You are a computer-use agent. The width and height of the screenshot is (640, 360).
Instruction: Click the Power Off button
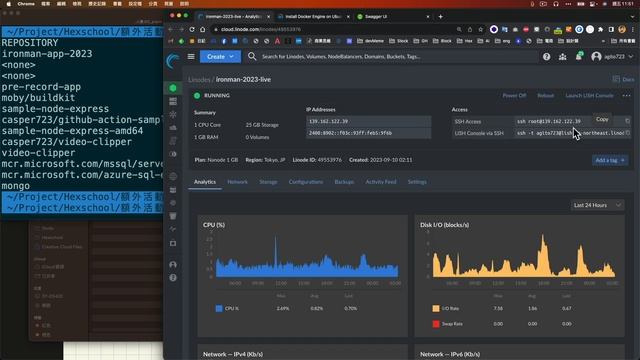[514, 96]
